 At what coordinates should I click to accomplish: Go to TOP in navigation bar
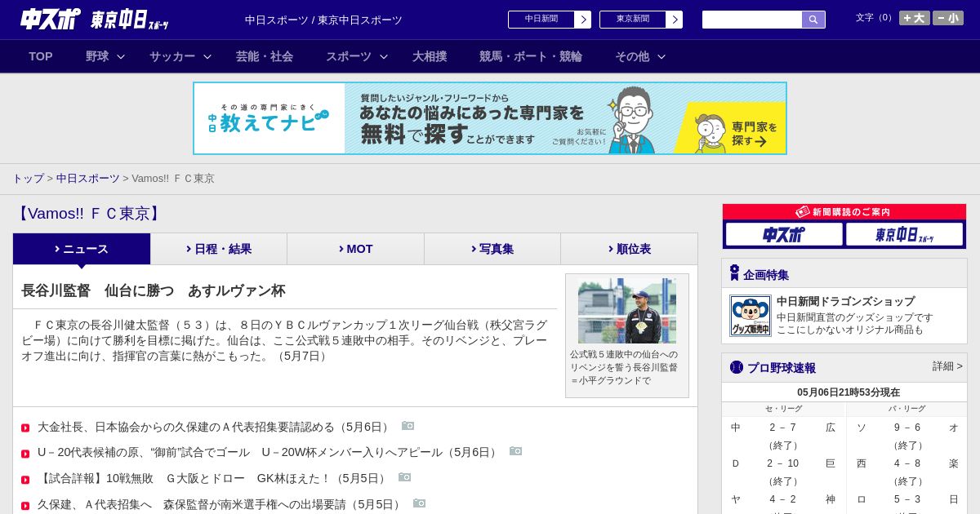tap(41, 56)
